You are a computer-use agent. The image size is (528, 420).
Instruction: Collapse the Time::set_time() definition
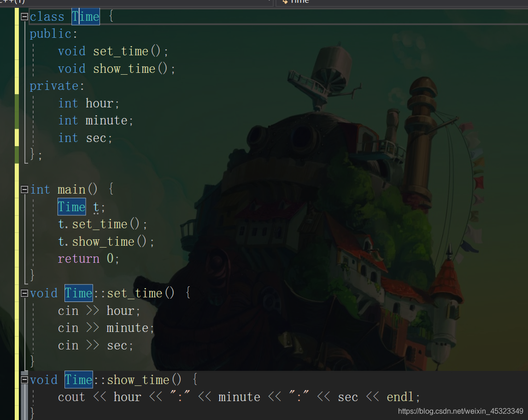pos(24,294)
